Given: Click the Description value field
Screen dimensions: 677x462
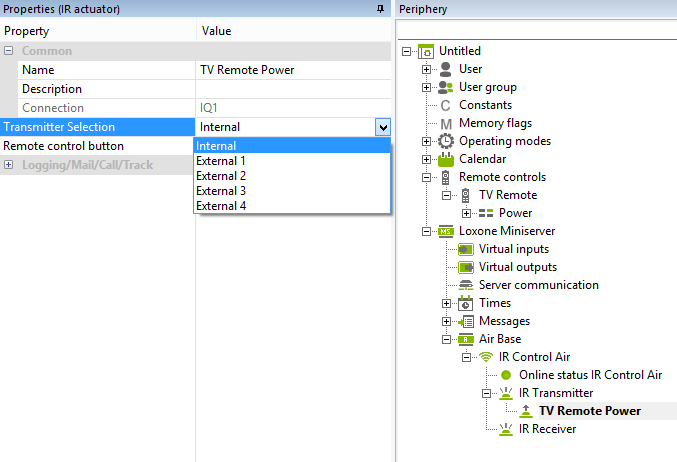Looking at the screenshot, I should click(294, 89).
